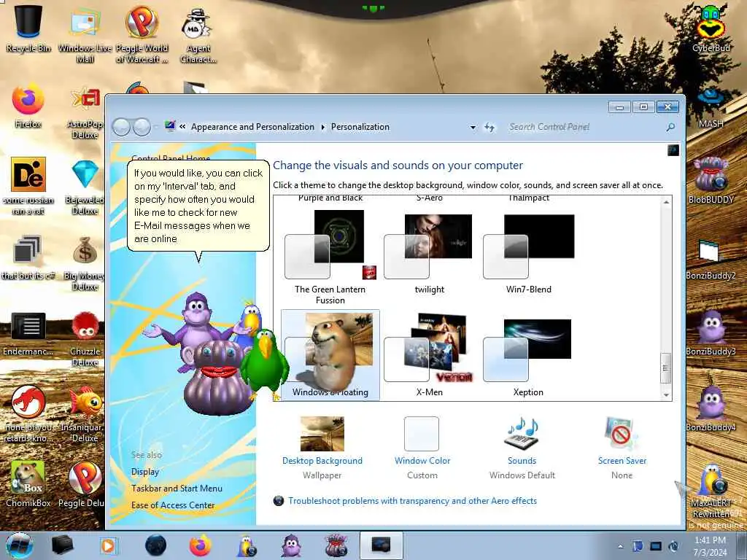Image resolution: width=747 pixels, height=560 pixels.
Task: Open Ease of Access Center link
Action: [x=173, y=505]
